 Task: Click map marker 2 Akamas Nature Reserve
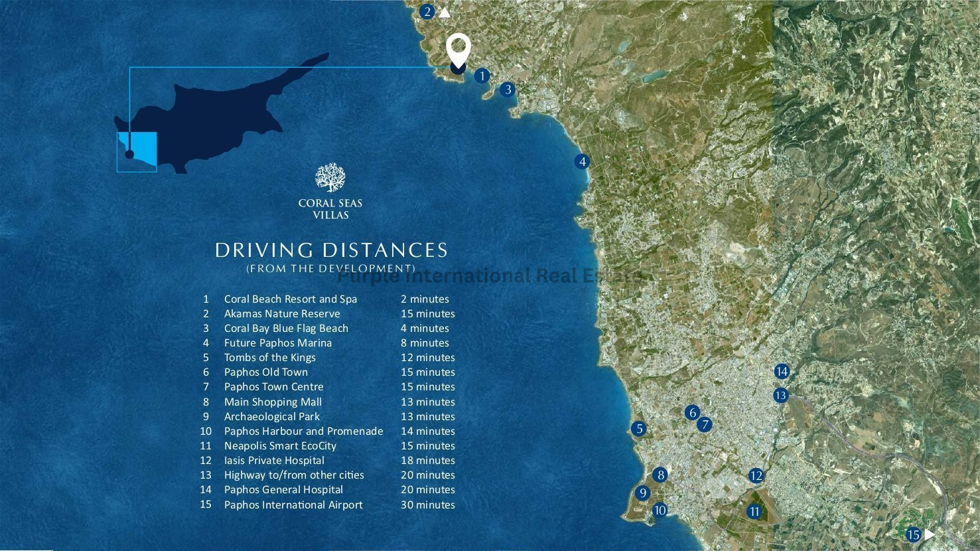coord(427,11)
